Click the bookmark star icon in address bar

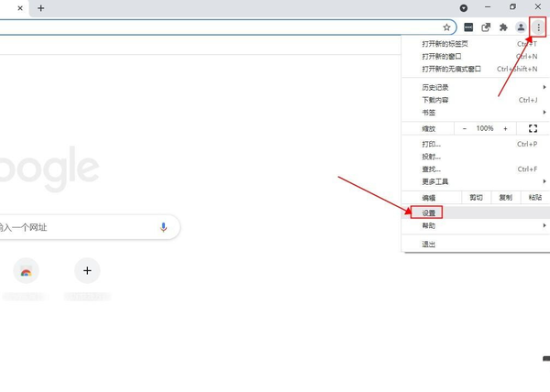pos(446,27)
